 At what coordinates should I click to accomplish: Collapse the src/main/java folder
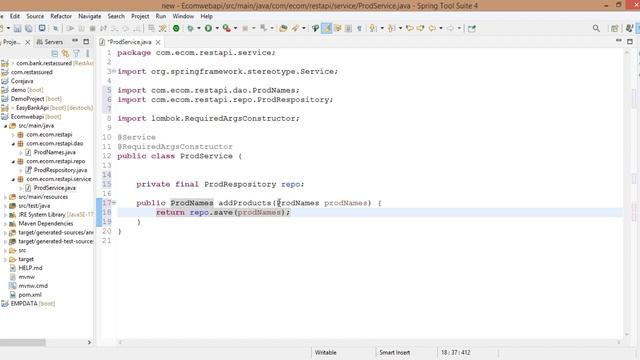coord(6,126)
